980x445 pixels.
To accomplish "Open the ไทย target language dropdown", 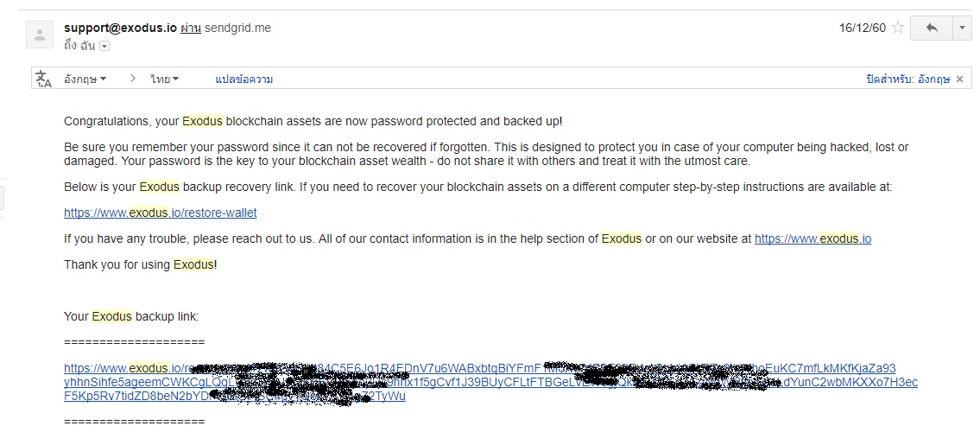I will coord(165,79).
